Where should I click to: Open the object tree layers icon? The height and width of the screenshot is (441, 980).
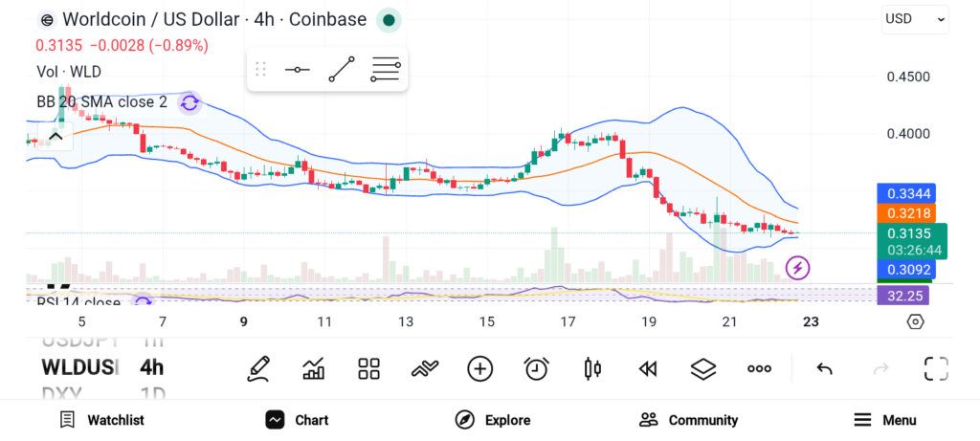pos(703,368)
